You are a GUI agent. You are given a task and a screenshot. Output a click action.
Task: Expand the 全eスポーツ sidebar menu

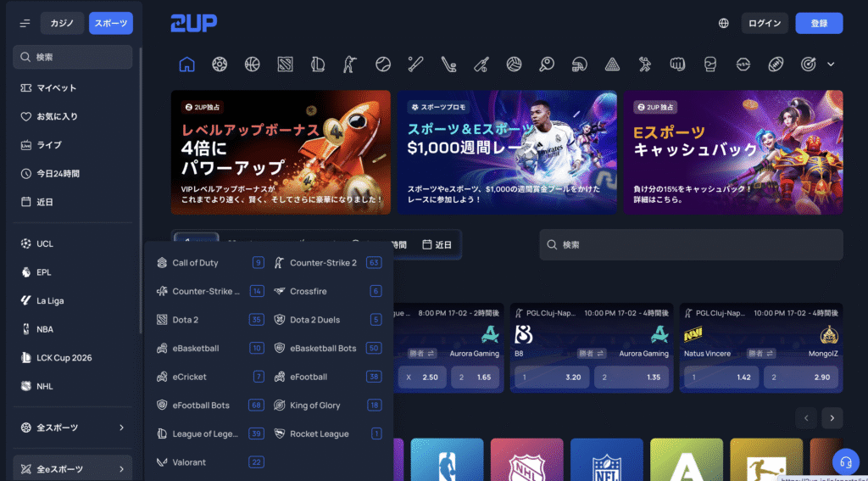[x=73, y=469]
